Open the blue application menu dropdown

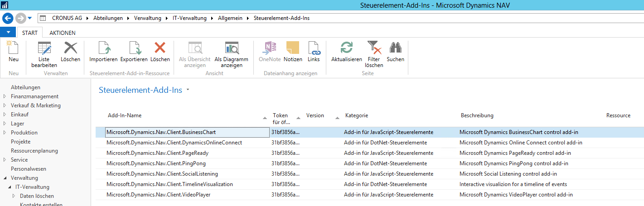point(8,32)
